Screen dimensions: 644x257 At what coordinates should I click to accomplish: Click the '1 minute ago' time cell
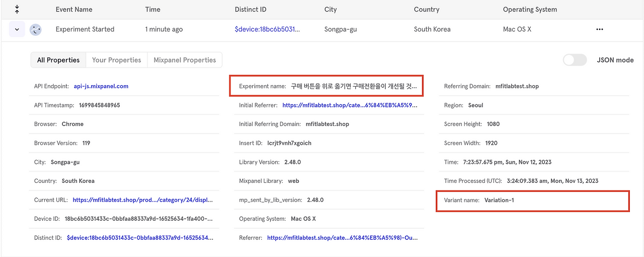[x=164, y=29]
